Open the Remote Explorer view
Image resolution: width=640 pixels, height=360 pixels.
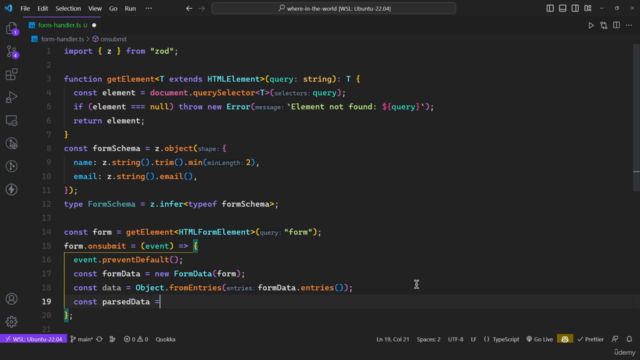11,120
